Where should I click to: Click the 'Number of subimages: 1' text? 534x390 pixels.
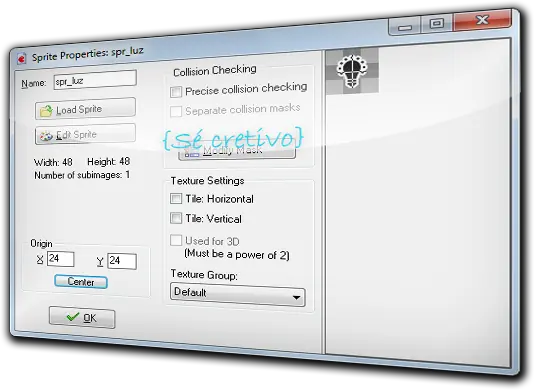[x=82, y=175]
